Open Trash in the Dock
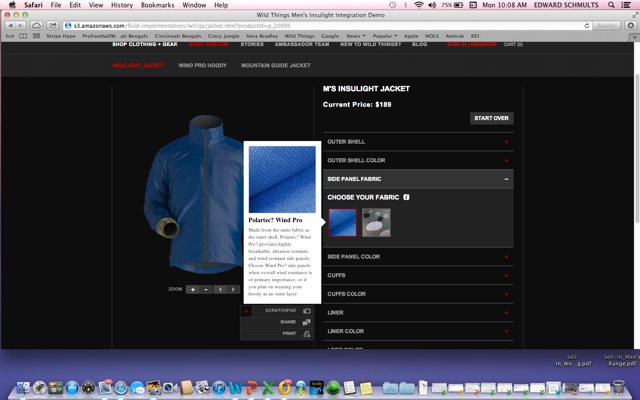Screen dimensions: 640x400 pyautogui.click(x=619, y=387)
